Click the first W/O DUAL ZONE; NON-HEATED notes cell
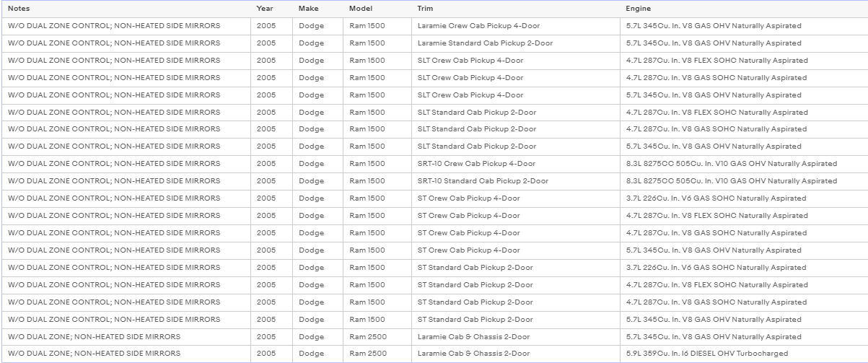This screenshot has width=868, height=363. 126,336
